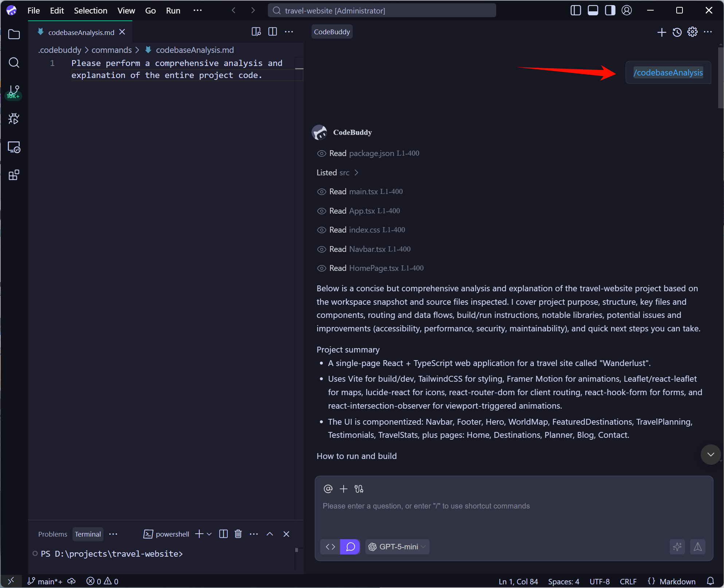
Task: Toggle the primary side bar layout button
Action: pos(575,11)
